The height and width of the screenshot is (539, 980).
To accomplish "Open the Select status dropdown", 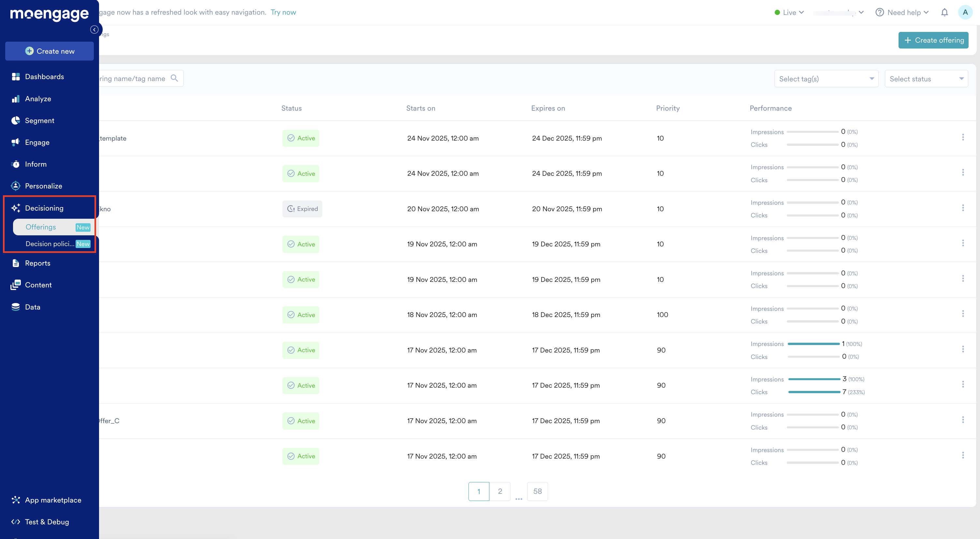I will (x=926, y=79).
